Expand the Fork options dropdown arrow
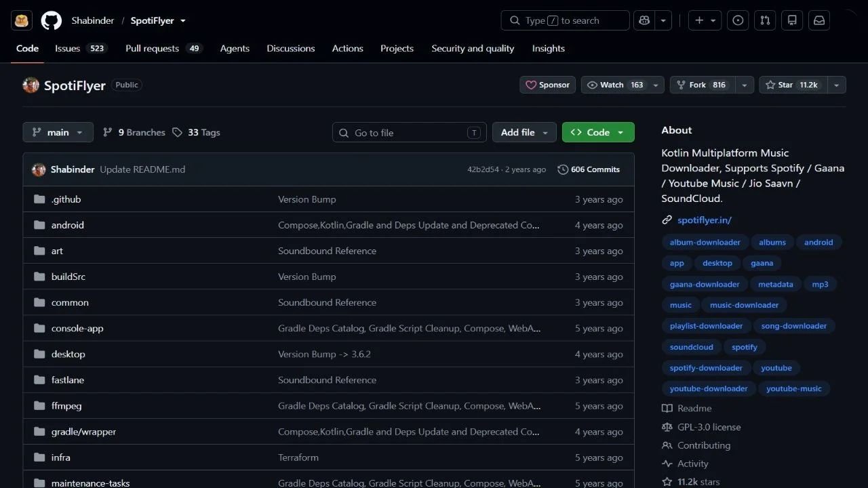This screenshot has height=488, width=868. [x=745, y=85]
